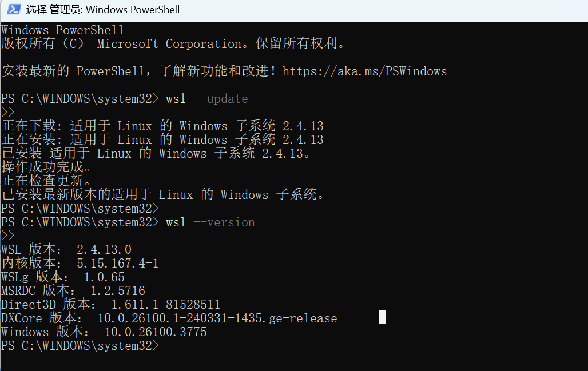Screen dimensions: 588x371
Task: Click the Direct3D 版本 line
Action: tap(110, 304)
